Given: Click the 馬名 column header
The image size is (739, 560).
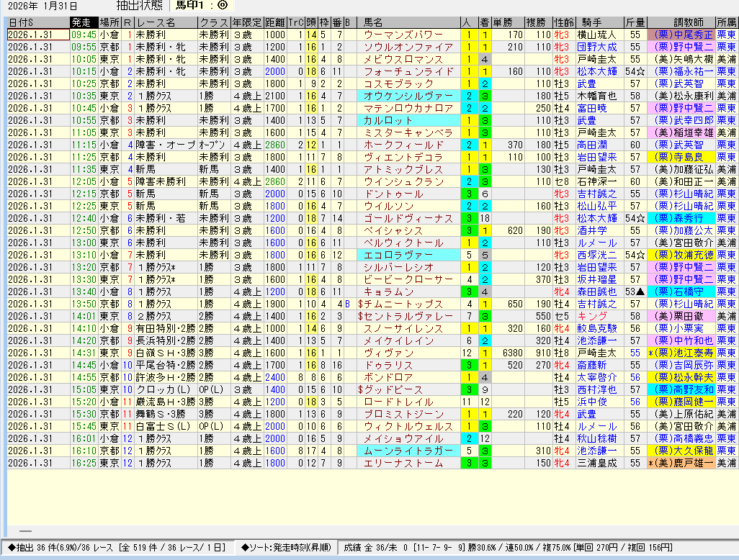Looking at the screenshot, I should coord(408,22).
